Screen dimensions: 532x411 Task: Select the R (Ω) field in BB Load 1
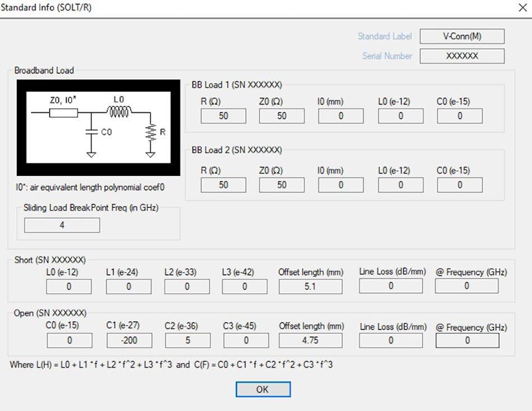(223, 116)
